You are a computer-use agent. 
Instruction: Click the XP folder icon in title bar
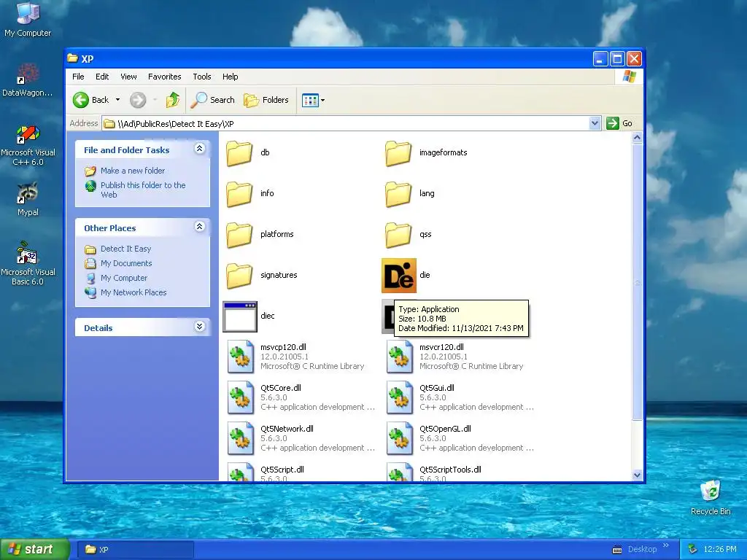click(72, 58)
